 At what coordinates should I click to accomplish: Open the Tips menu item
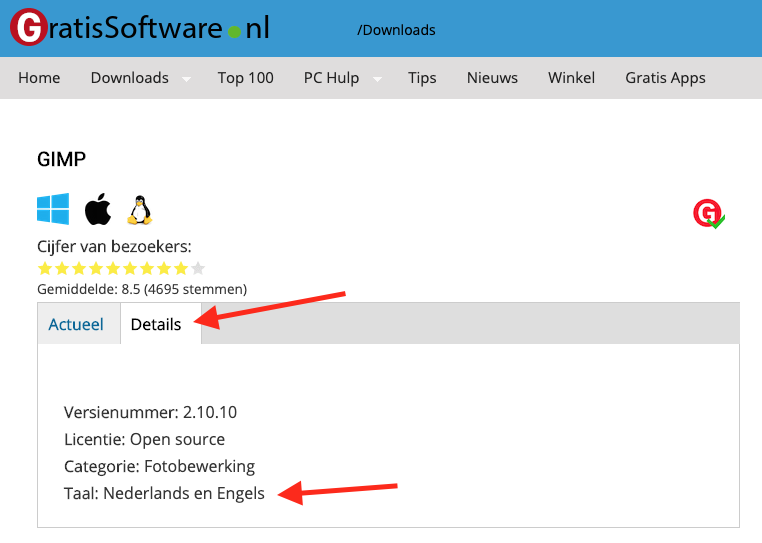[x=422, y=78]
